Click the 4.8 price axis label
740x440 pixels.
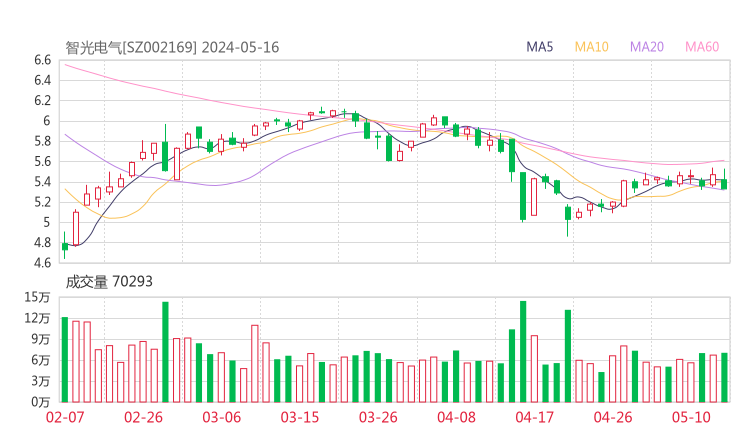[42, 243]
